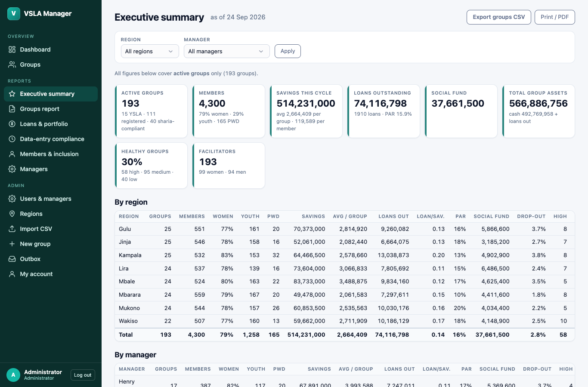The width and height of the screenshot is (588, 387).
Task: Click the Social Fund card
Action: click(x=461, y=111)
